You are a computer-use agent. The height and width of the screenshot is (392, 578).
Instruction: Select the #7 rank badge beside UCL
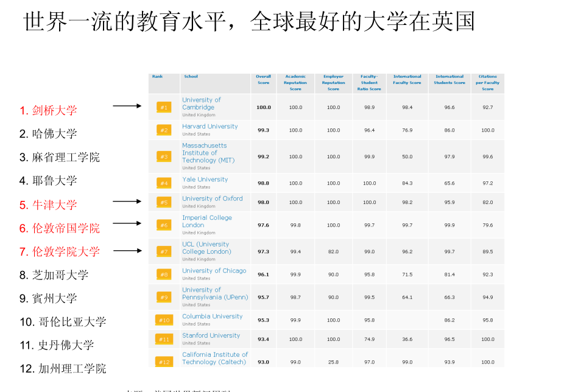(x=164, y=251)
